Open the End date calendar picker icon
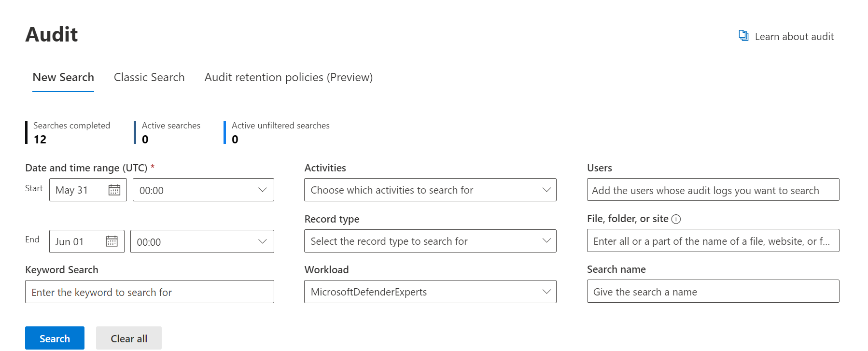The image size is (868, 351). click(x=112, y=241)
